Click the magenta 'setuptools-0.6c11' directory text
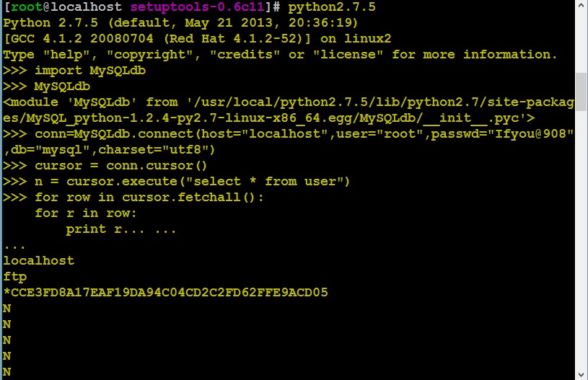The height and width of the screenshot is (380, 588). (x=197, y=6)
